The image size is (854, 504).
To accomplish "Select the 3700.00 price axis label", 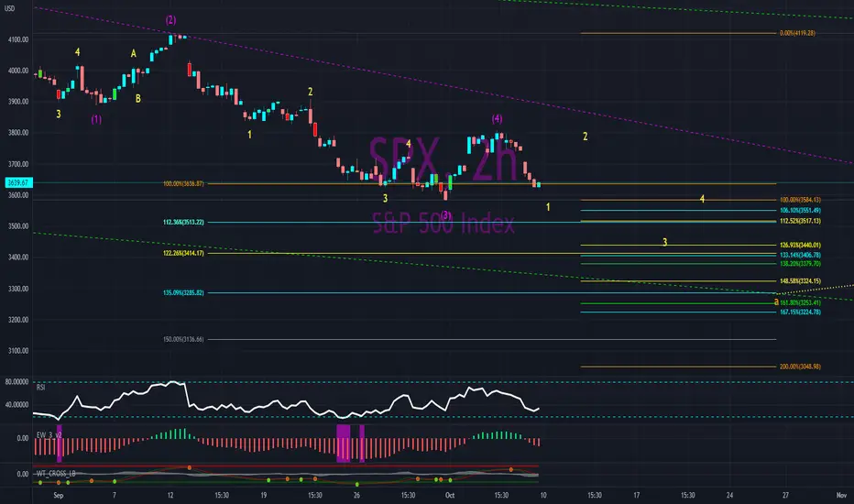I will click(18, 164).
